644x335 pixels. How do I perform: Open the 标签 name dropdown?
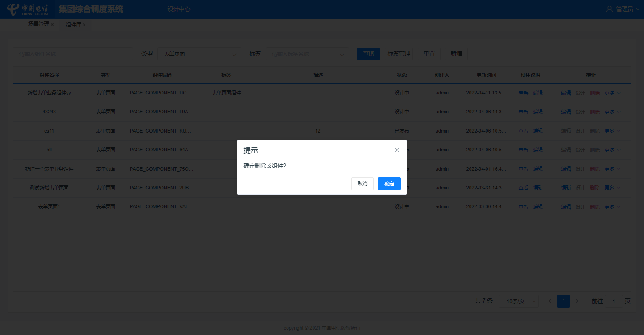(x=308, y=54)
